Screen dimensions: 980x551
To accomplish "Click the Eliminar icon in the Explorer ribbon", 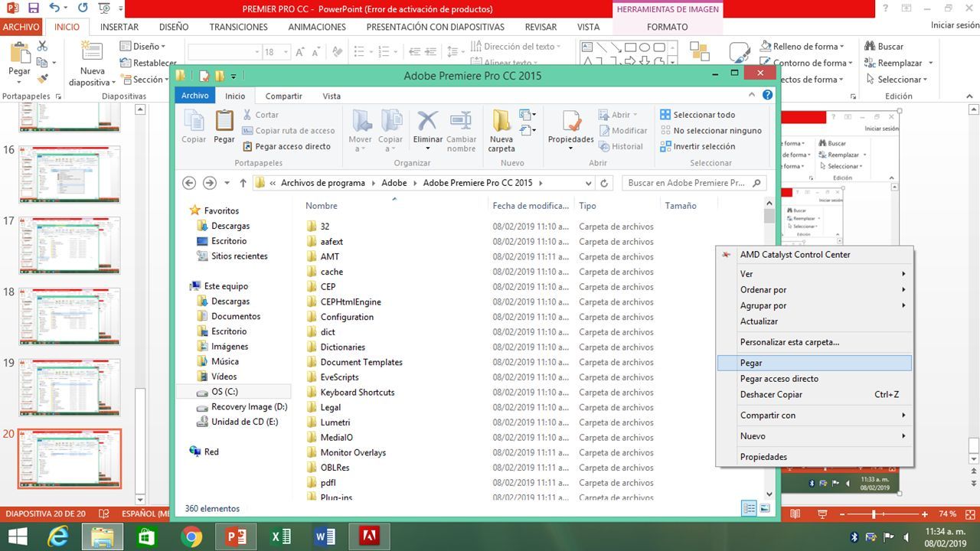I will click(x=427, y=122).
